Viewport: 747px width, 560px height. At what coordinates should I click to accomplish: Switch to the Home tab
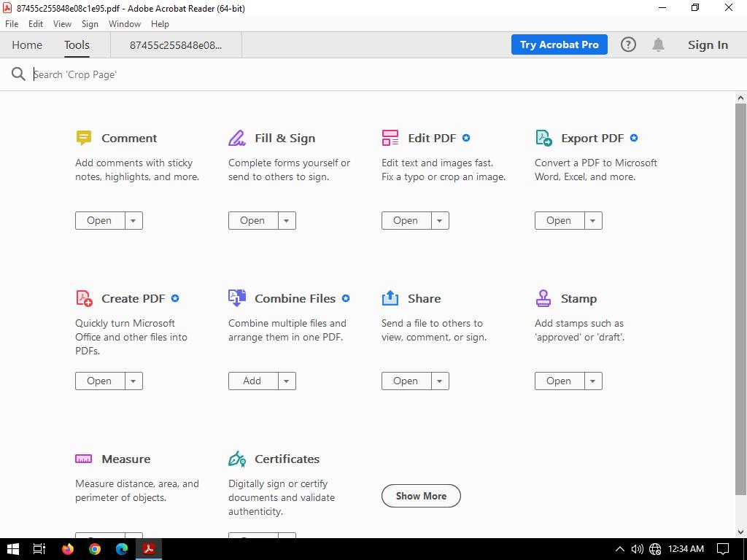27,44
